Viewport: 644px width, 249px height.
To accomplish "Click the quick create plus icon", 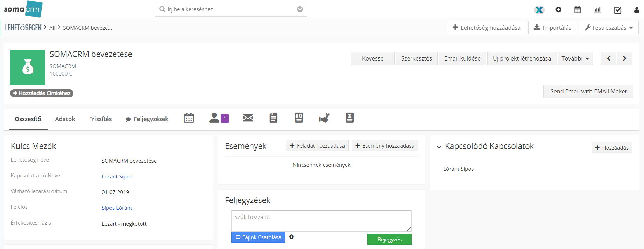I will 558,10.
